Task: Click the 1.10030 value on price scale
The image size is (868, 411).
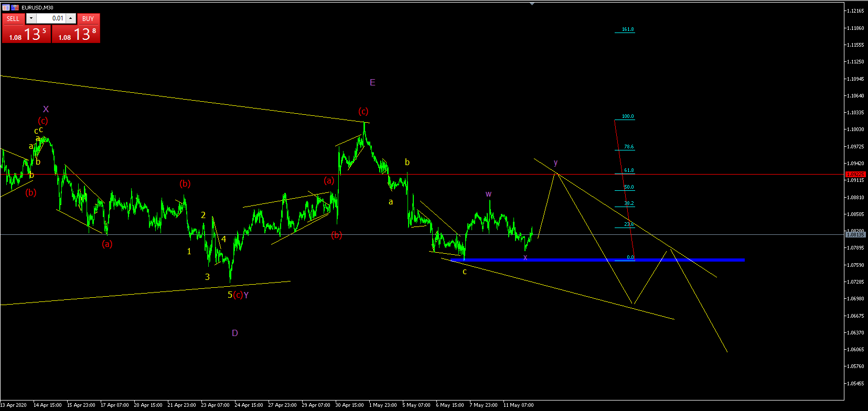Action: click(855, 129)
